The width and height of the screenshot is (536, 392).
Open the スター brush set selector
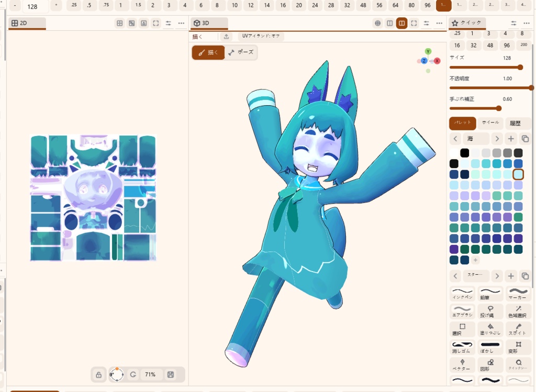(x=476, y=276)
